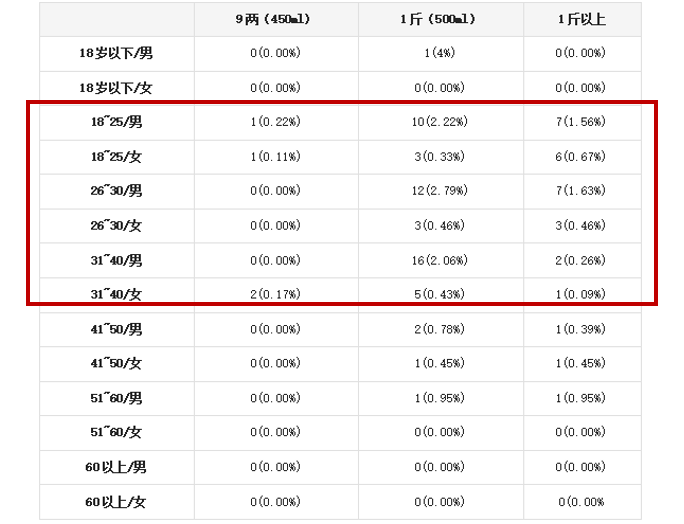Click the cell showing 6(0.67%)
This screenshot has height=524, width=684.
click(x=581, y=157)
